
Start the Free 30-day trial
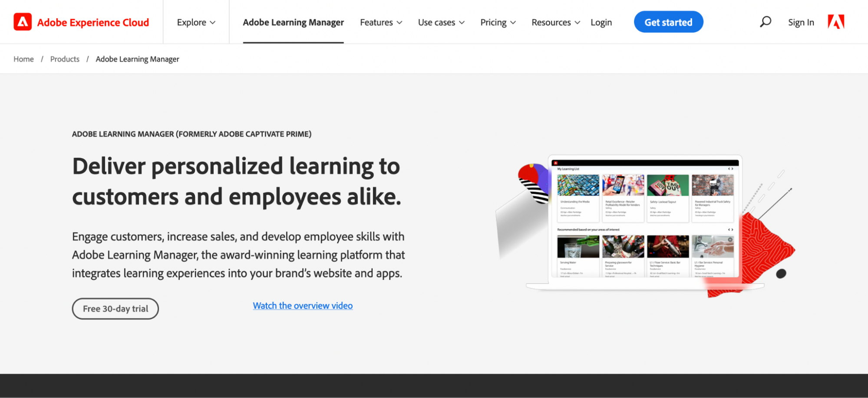(115, 308)
